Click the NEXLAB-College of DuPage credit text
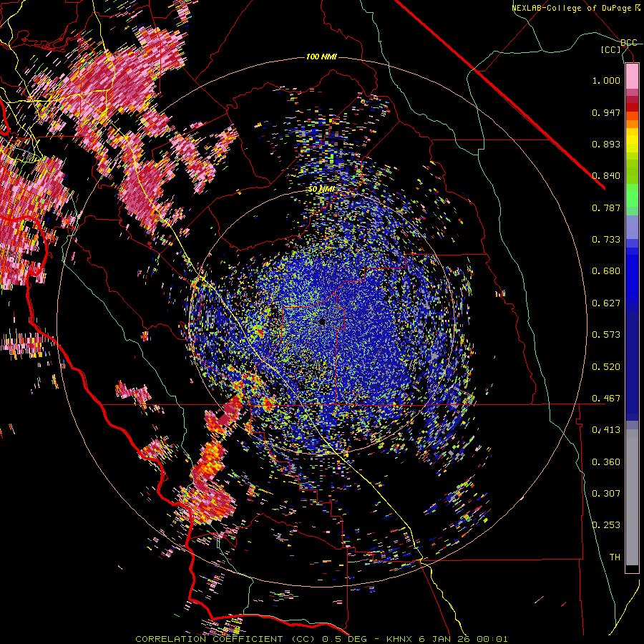The width and height of the screenshot is (644, 644). [x=572, y=8]
